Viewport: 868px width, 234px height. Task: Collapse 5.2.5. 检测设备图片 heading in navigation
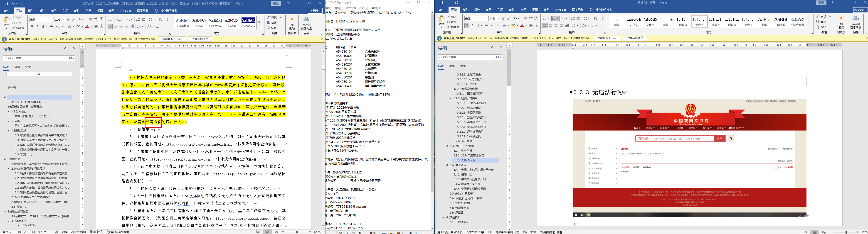(x=451, y=98)
